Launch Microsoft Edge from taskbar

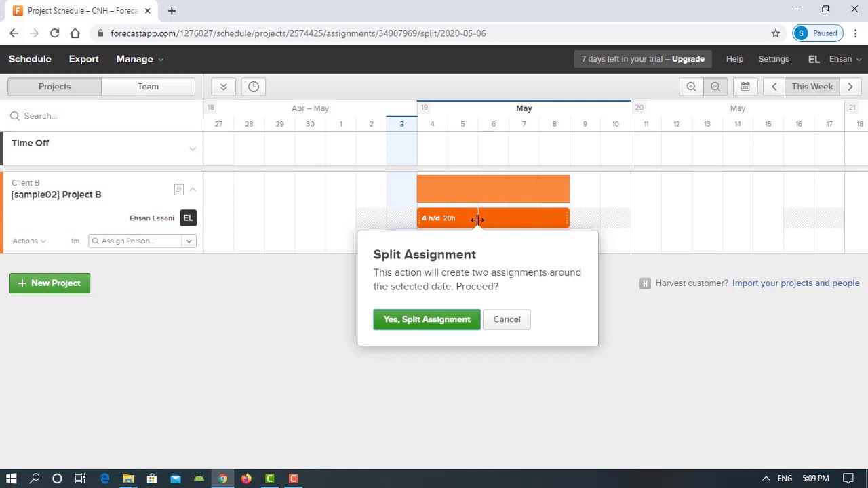pos(105,479)
